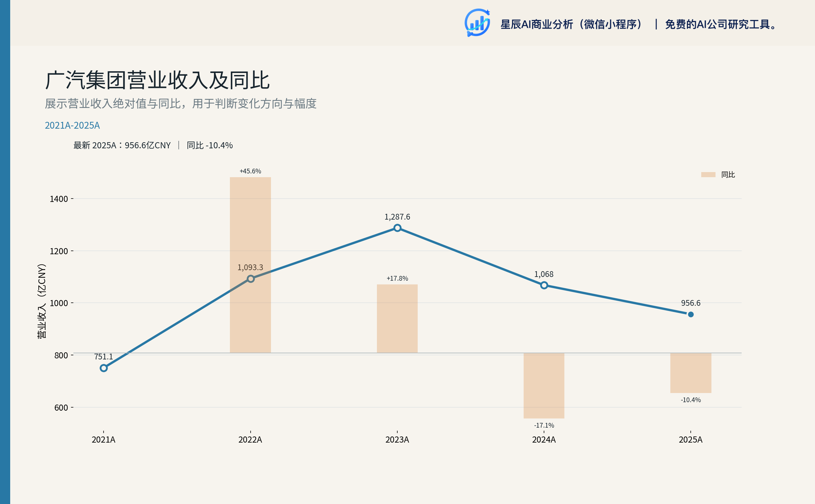815x504 pixels.
Task: Click the filled 2025A data point
Action: [x=691, y=315]
